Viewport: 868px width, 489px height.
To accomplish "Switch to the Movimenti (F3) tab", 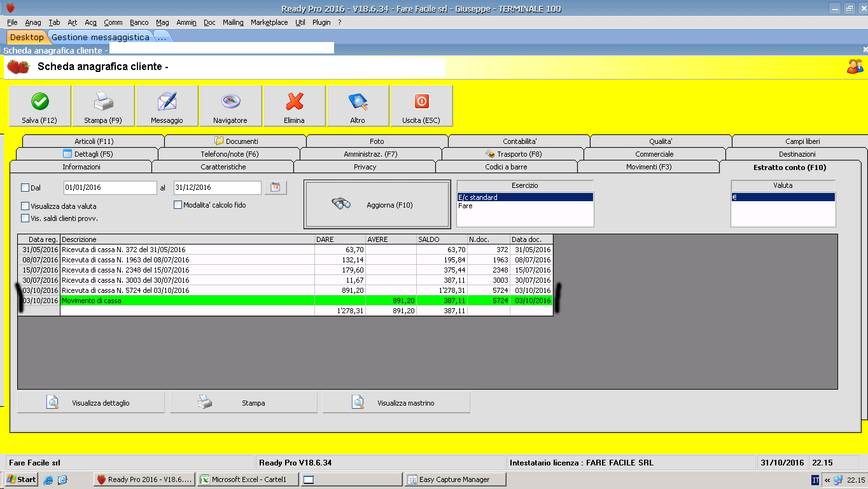I will point(648,167).
